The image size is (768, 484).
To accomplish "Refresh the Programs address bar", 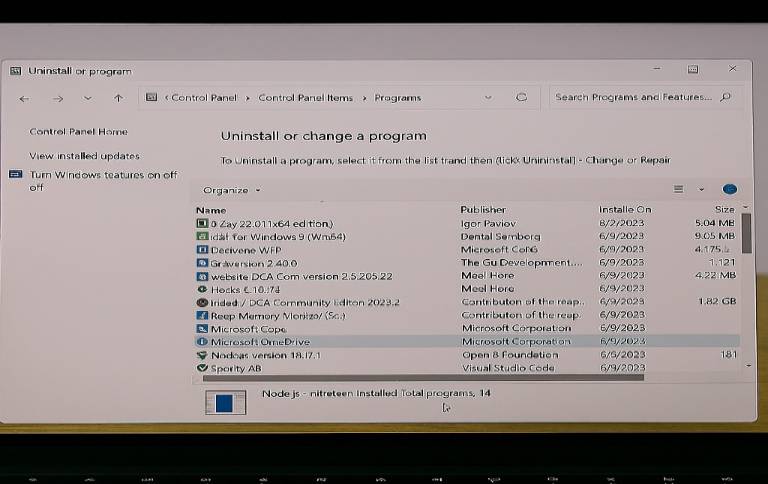I will (x=521, y=98).
